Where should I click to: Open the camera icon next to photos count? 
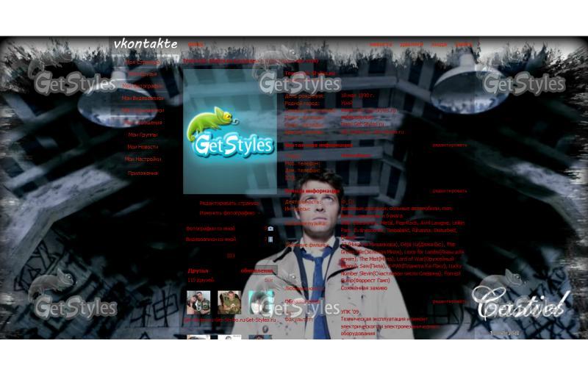coord(270,229)
